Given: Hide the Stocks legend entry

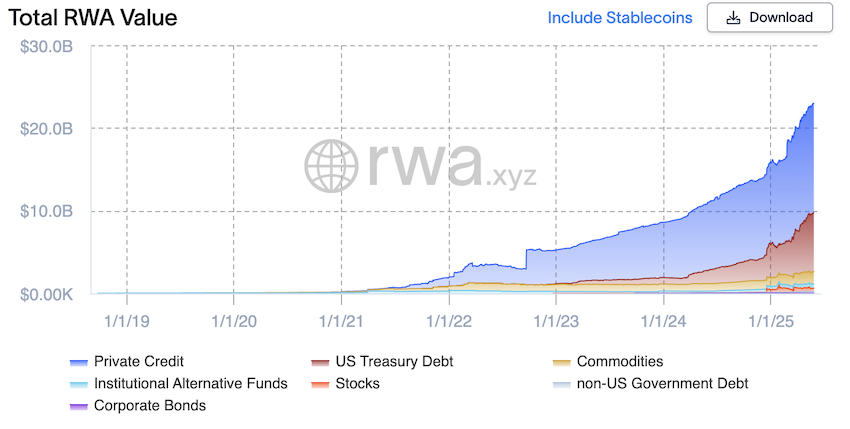Looking at the screenshot, I should (346, 383).
